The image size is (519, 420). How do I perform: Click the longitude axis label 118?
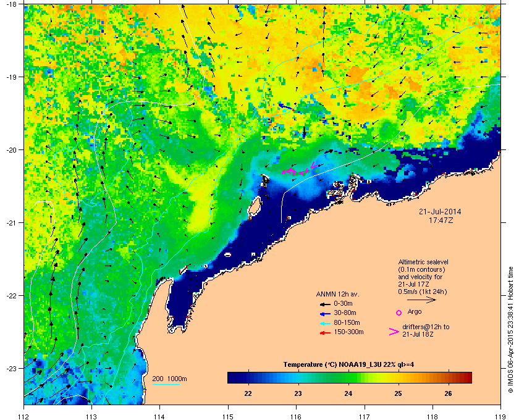(x=432, y=417)
